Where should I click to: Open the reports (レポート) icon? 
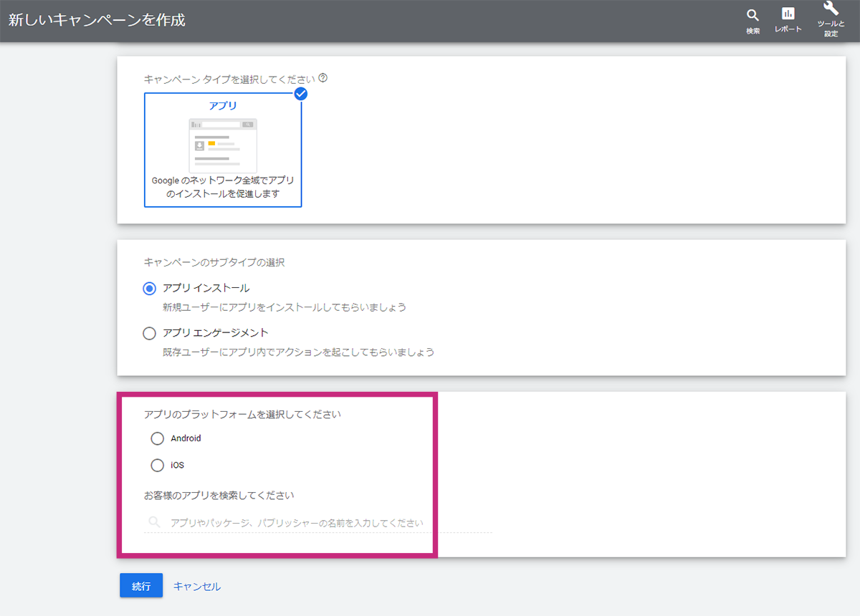tap(788, 14)
